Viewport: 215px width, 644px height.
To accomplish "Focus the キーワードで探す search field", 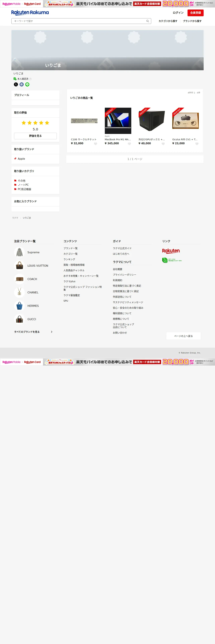I will tap(81, 21).
